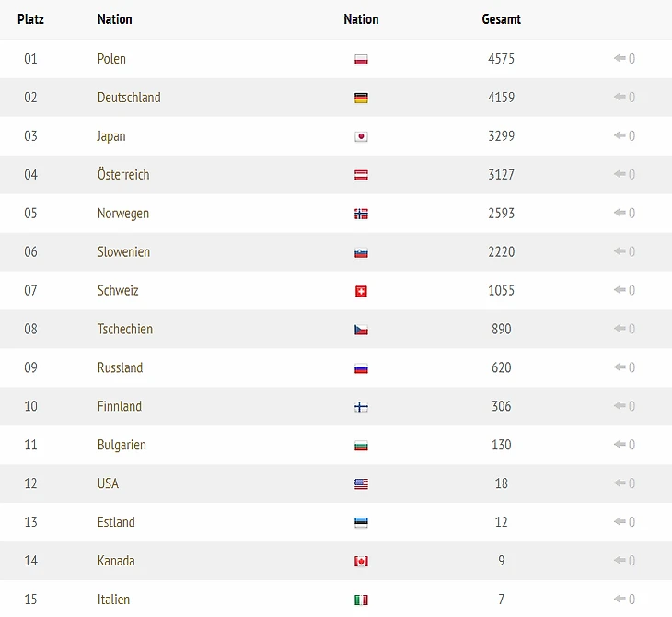672x617 pixels.
Task: Click the 4575 total for Polen
Action: (501, 59)
